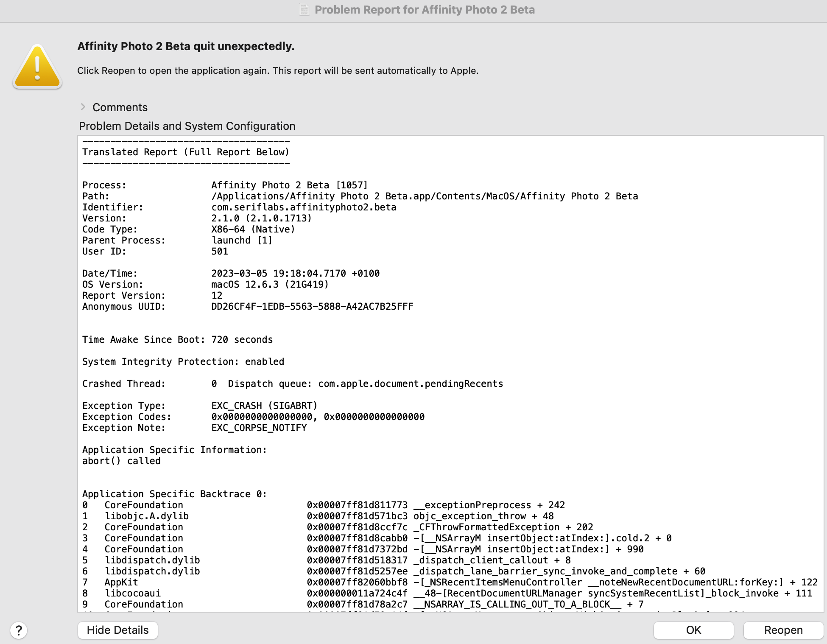This screenshot has width=827, height=644.
Task: Click the OK button
Action: (693, 630)
